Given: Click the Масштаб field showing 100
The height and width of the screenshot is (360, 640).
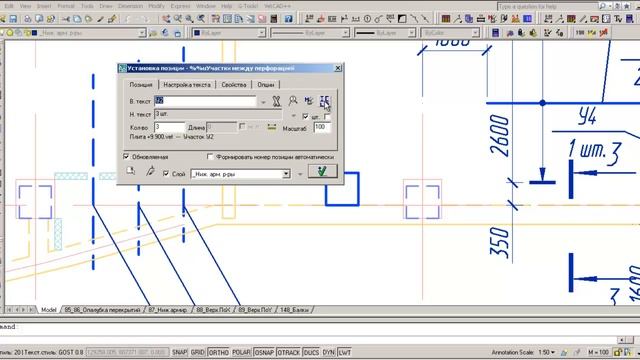Looking at the screenshot, I should (x=322, y=127).
